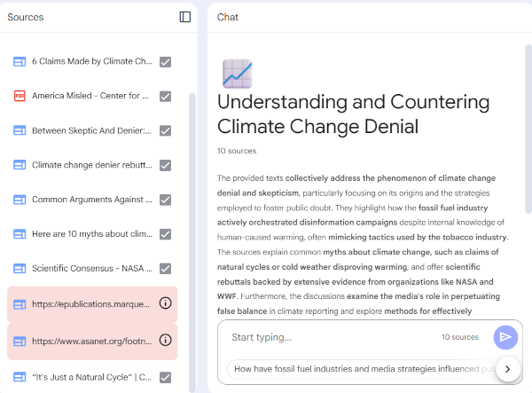Click info icon on asanet.org source
The image size is (532, 393).
165,340
